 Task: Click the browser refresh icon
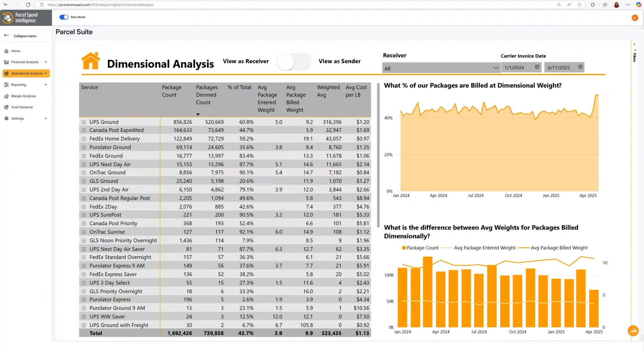28,5
